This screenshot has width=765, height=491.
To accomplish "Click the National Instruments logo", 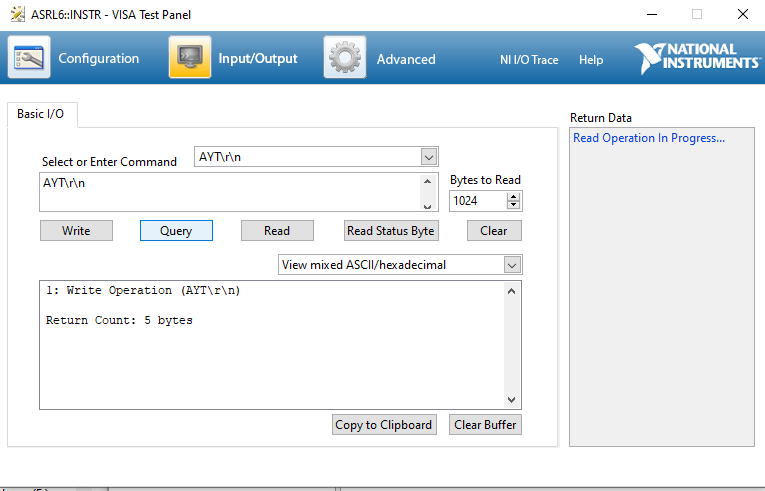I will pyautogui.click(x=697, y=58).
